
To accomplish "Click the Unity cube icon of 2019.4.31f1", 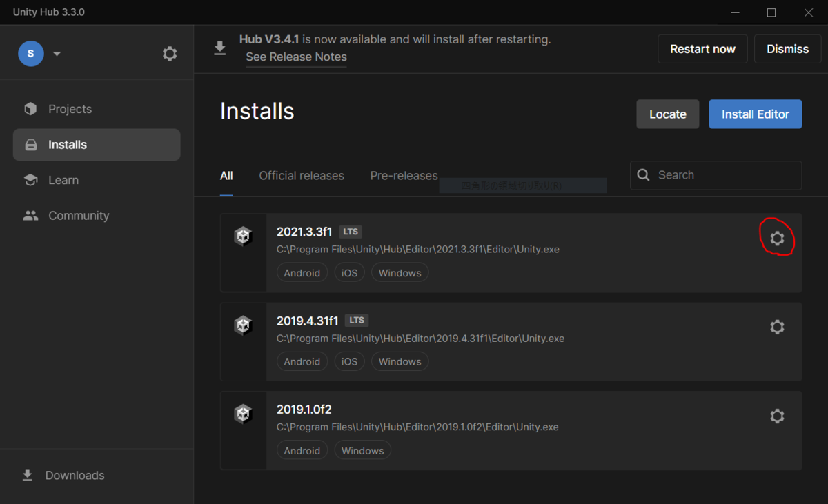I will (243, 325).
